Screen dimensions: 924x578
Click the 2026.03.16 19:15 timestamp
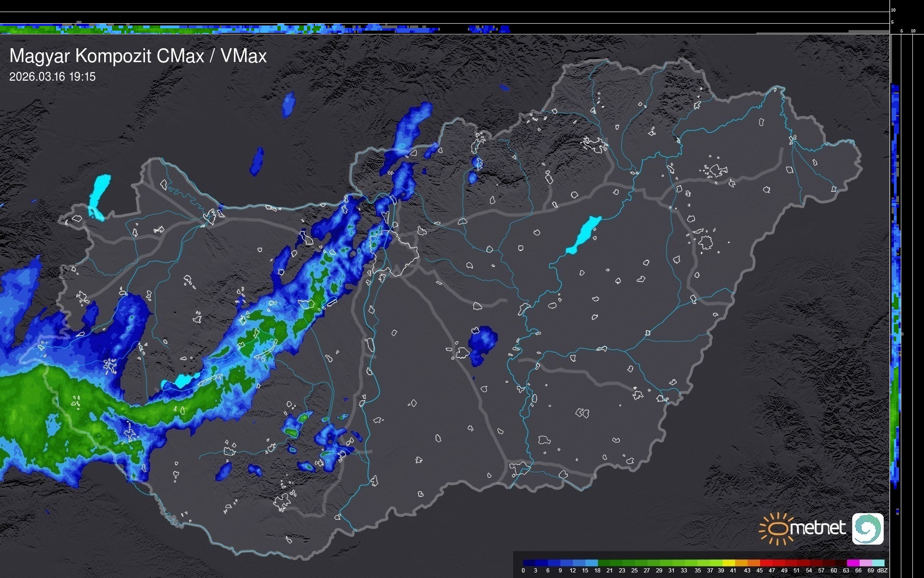[x=52, y=77]
